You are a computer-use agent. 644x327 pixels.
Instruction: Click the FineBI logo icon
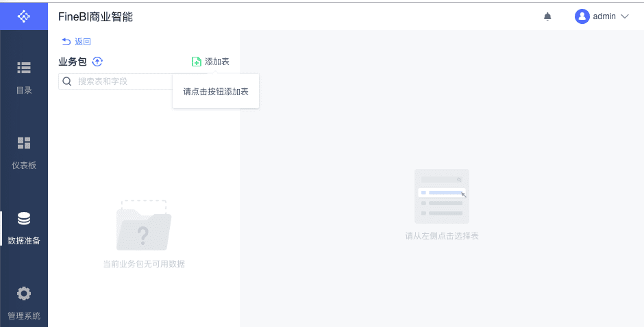24,16
